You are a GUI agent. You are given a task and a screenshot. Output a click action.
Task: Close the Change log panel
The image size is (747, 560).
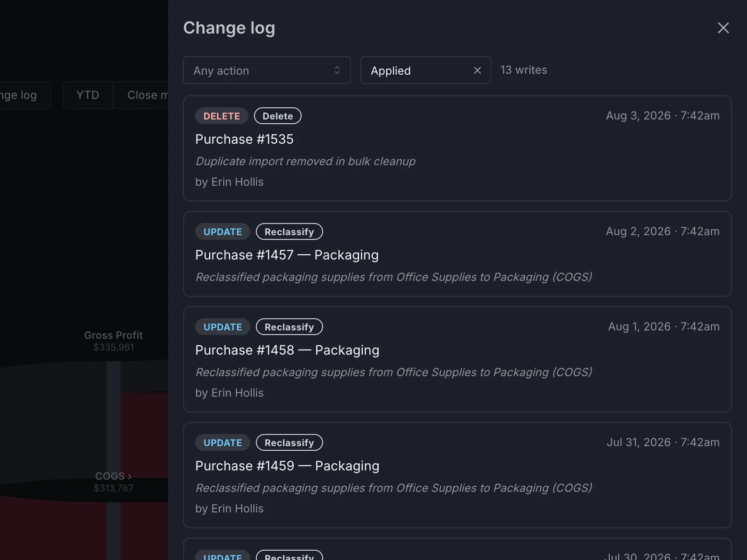(723, 28)
